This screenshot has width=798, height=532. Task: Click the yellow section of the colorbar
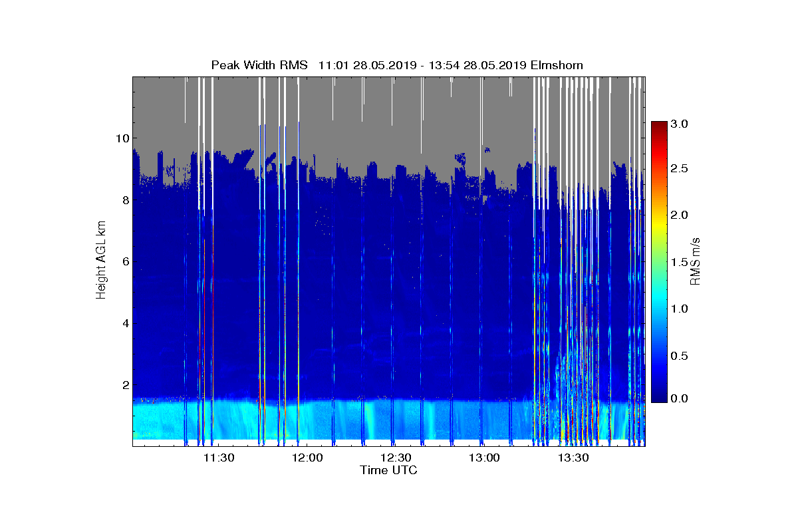point(659,223)
